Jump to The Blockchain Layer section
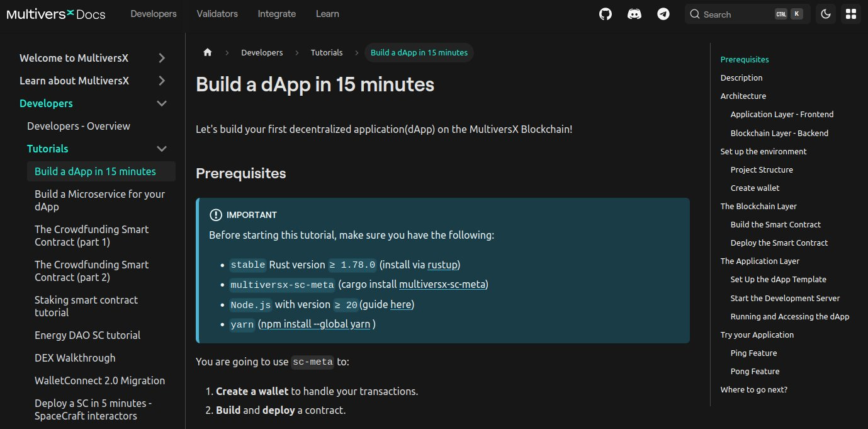868x429 pixels. pos(758,206)
